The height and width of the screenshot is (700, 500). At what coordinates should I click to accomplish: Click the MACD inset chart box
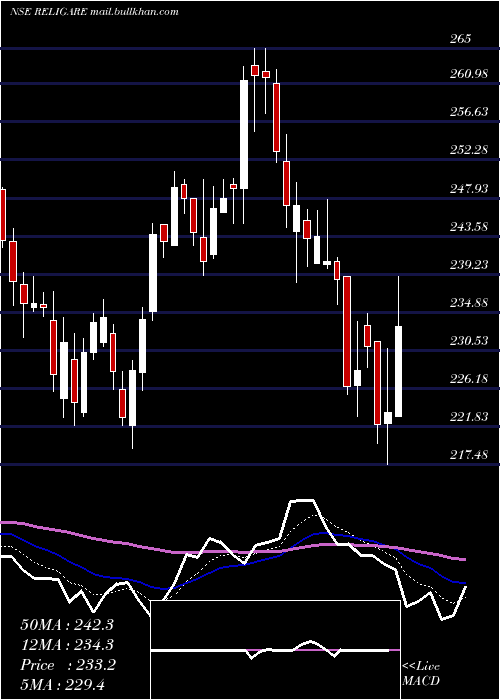(275, 650)
